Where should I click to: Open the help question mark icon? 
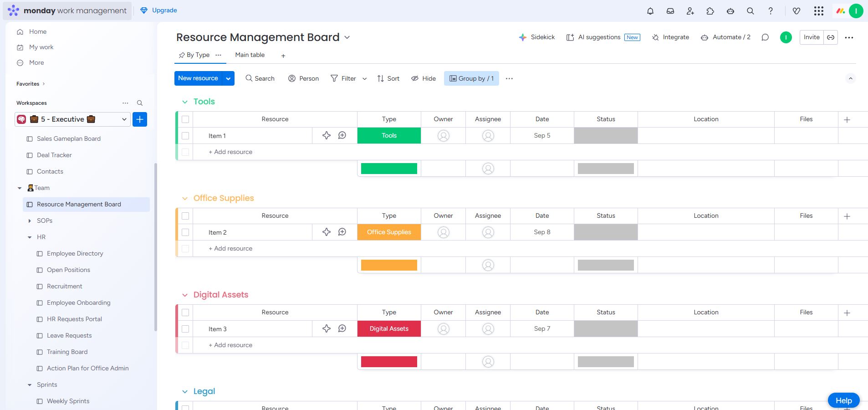(x=771, y=11)
